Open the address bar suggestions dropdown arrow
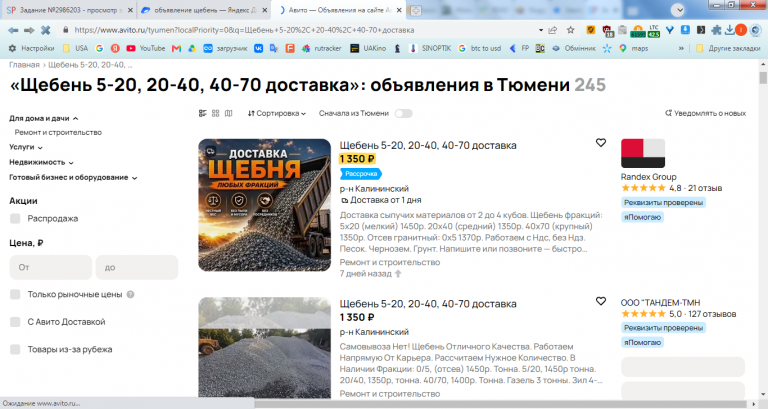Screen dimensions: 768x409 (541, 30)
